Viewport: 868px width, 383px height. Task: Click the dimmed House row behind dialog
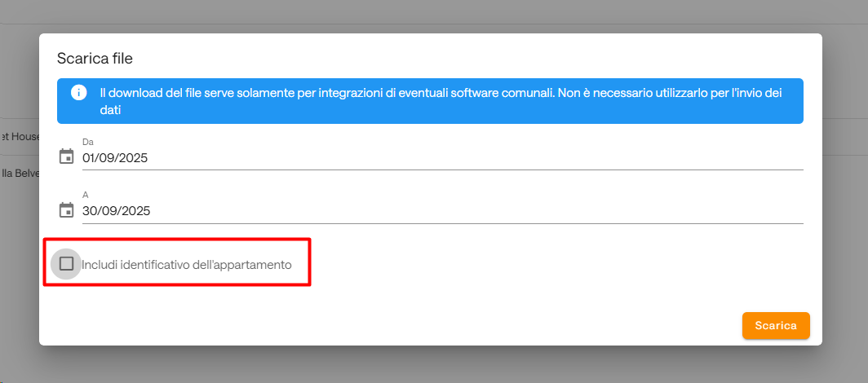(x=20, y=137)
